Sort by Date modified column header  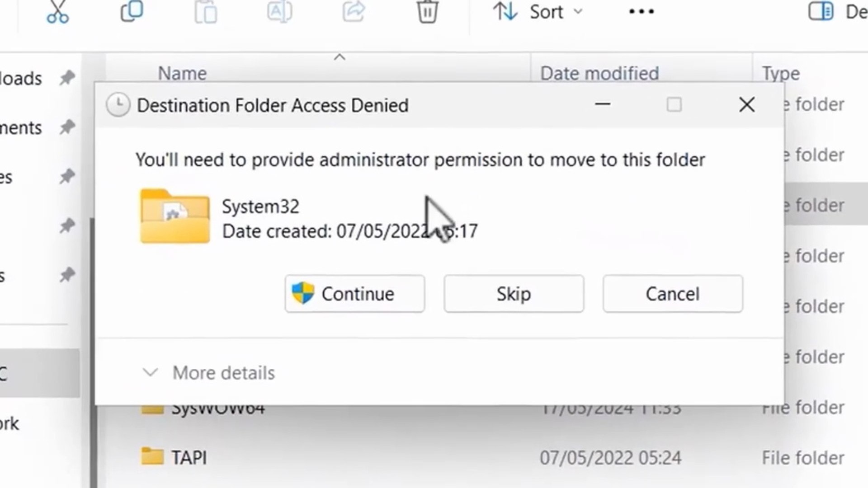tap(599, 73)
